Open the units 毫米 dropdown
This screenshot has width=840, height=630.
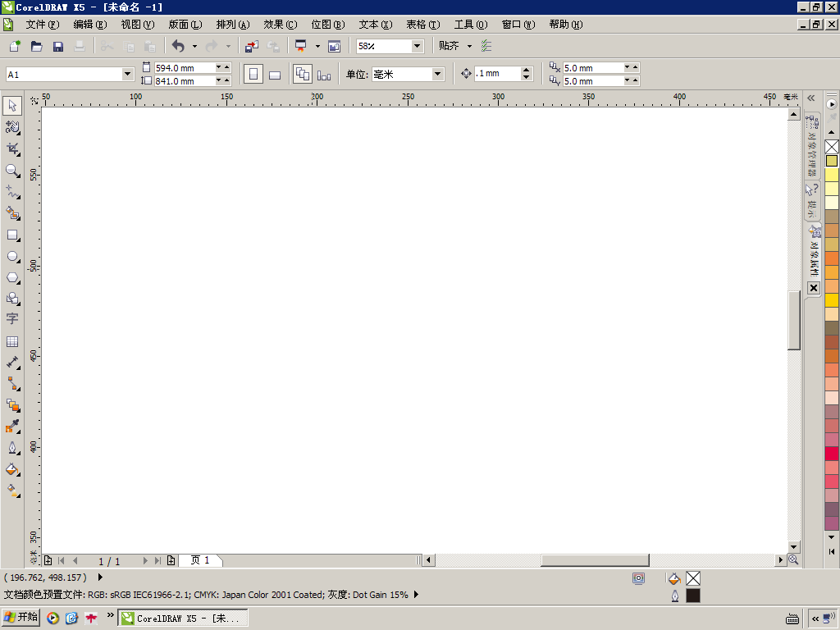pos(438,74)
